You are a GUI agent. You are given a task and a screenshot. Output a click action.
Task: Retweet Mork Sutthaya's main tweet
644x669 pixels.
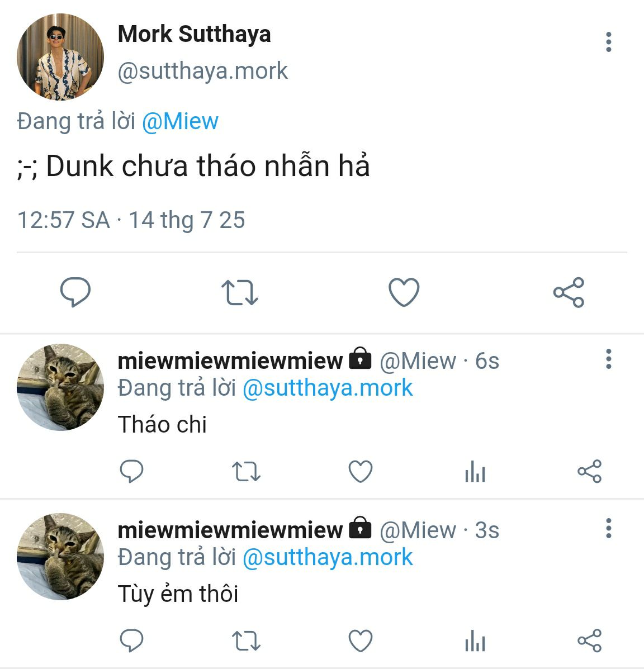click(239, 292)
